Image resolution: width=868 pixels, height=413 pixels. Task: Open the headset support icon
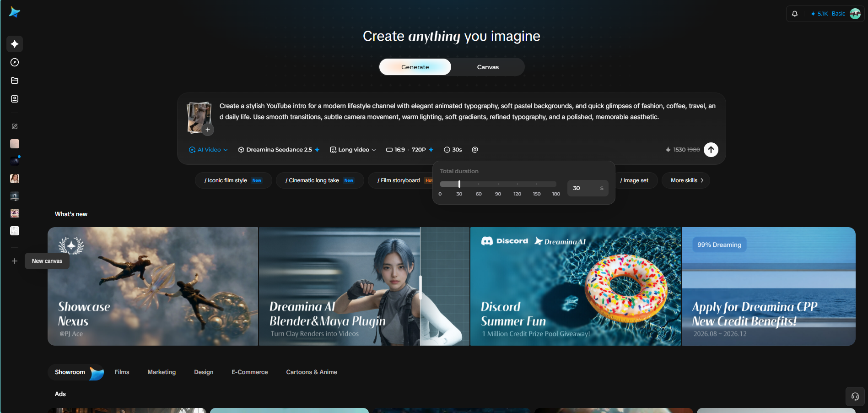pyautogui.click(x=855, y=397)
